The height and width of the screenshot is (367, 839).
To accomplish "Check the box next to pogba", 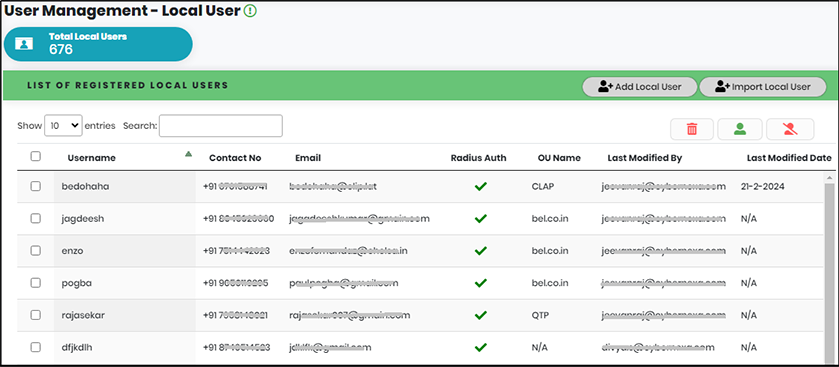I will pyautogui.click(x=35, y=282).
